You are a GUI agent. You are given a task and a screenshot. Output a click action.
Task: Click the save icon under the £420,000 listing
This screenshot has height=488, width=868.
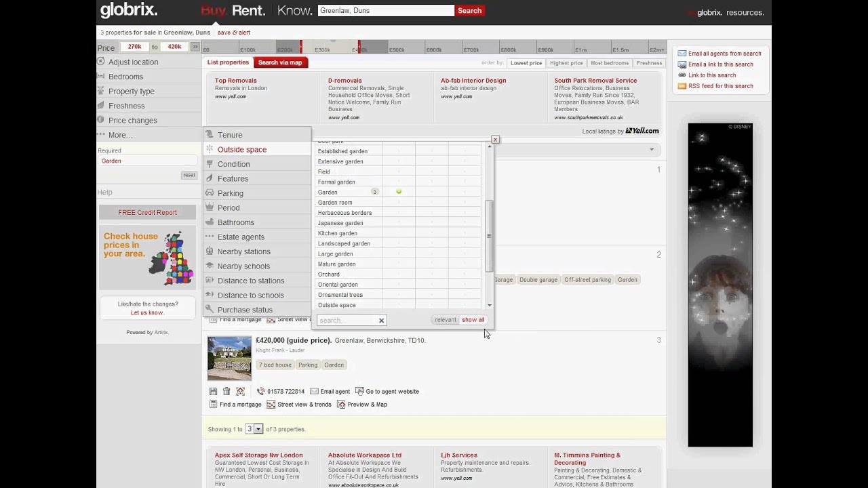(213, 392)
